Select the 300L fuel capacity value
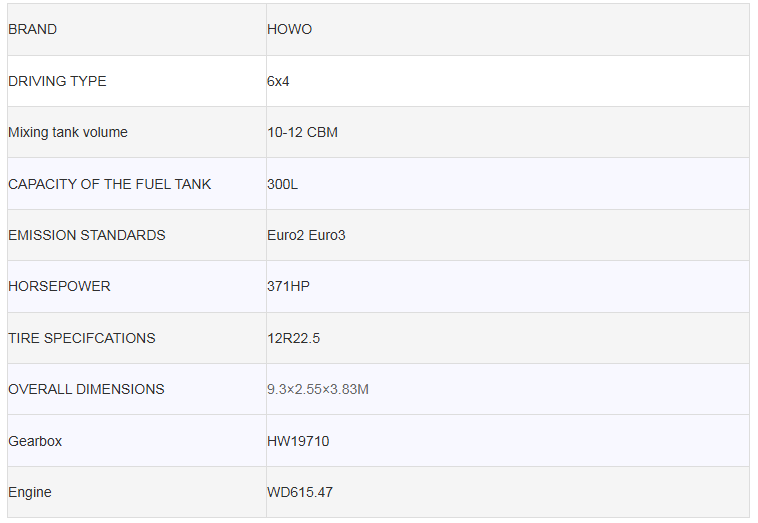The width and height of the screenshot is (758, 523). pos(283,184)
